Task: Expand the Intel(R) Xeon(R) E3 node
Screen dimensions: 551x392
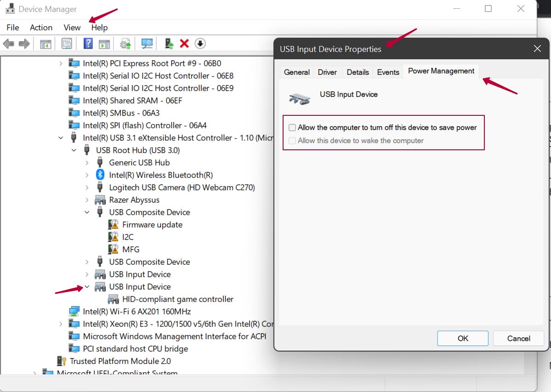Action: 61,324
